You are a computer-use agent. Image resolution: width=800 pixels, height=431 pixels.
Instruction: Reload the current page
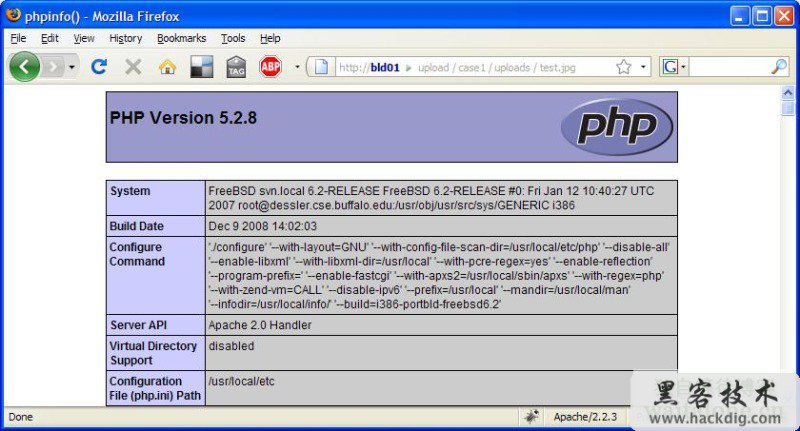pyautogui.click(x=98, y=67)
